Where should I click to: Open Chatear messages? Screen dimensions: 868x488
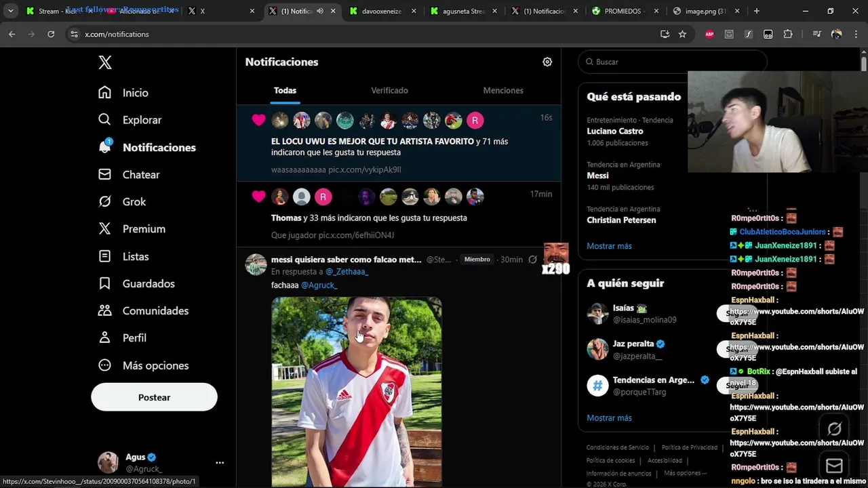click(x=129, y=174)
